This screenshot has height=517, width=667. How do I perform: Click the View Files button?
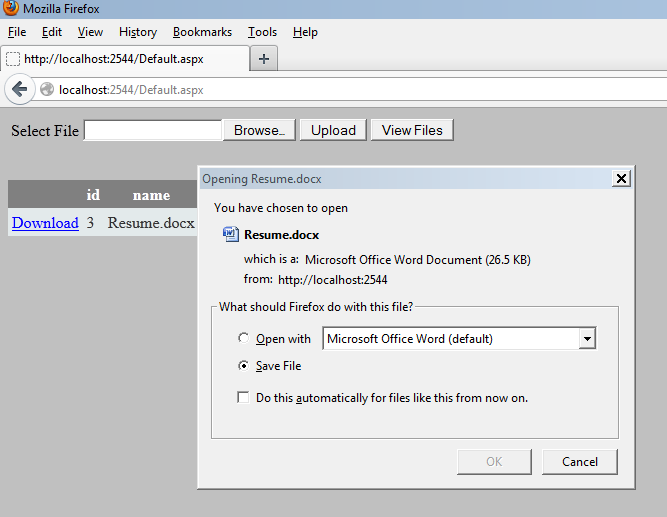pyautogui.click(x=412, y=130)
